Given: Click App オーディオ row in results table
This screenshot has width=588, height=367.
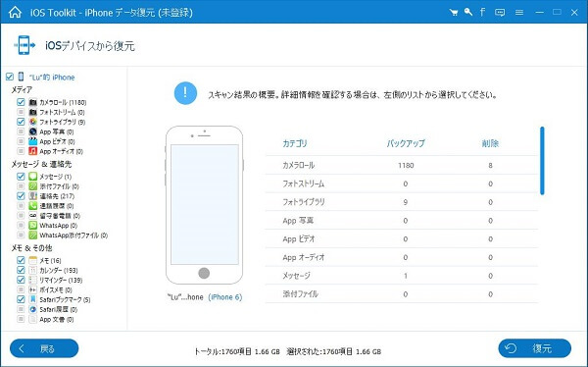Looking at the screenshot, I should coord(402,257).
